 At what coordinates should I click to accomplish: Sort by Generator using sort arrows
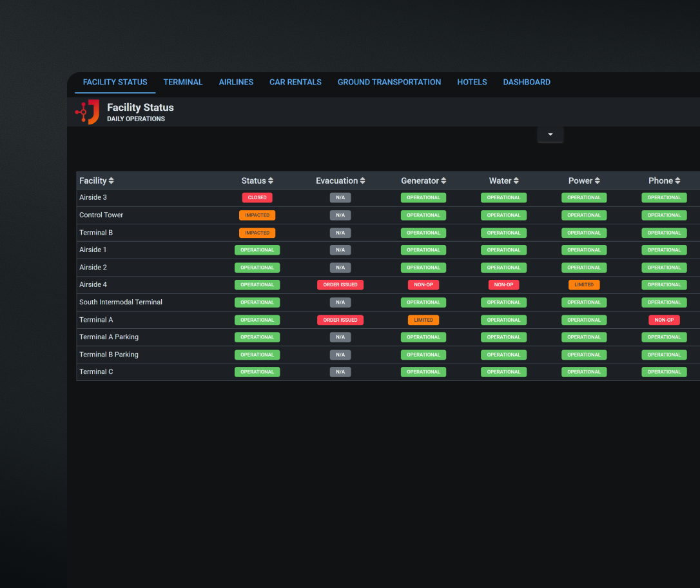pyautogui.click(x=443, y=181)
